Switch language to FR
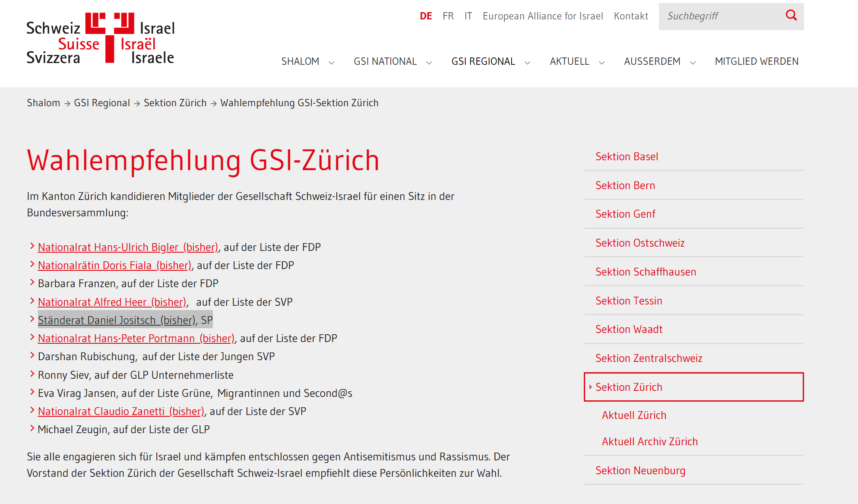 click(x=448, y=16)
